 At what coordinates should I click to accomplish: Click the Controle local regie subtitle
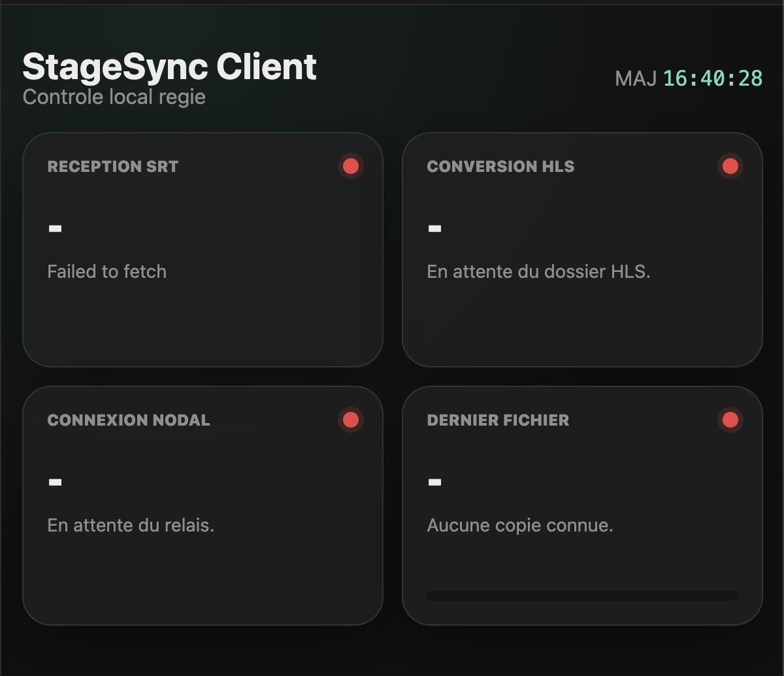(114, 97)
